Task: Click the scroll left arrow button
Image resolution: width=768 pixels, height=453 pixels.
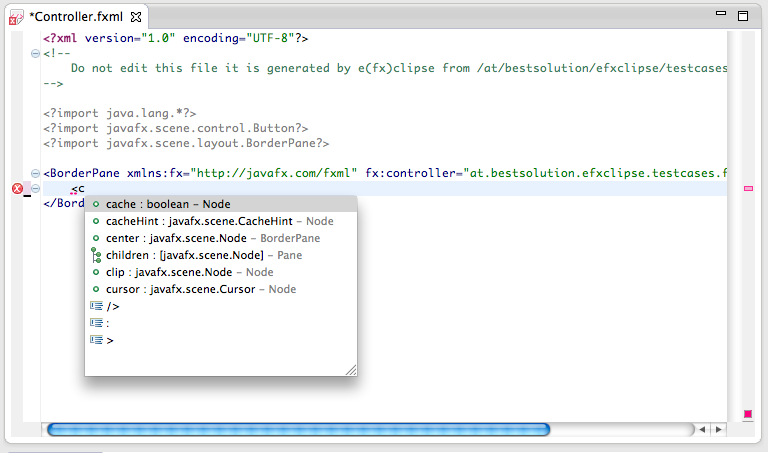Action: point(702,429)
